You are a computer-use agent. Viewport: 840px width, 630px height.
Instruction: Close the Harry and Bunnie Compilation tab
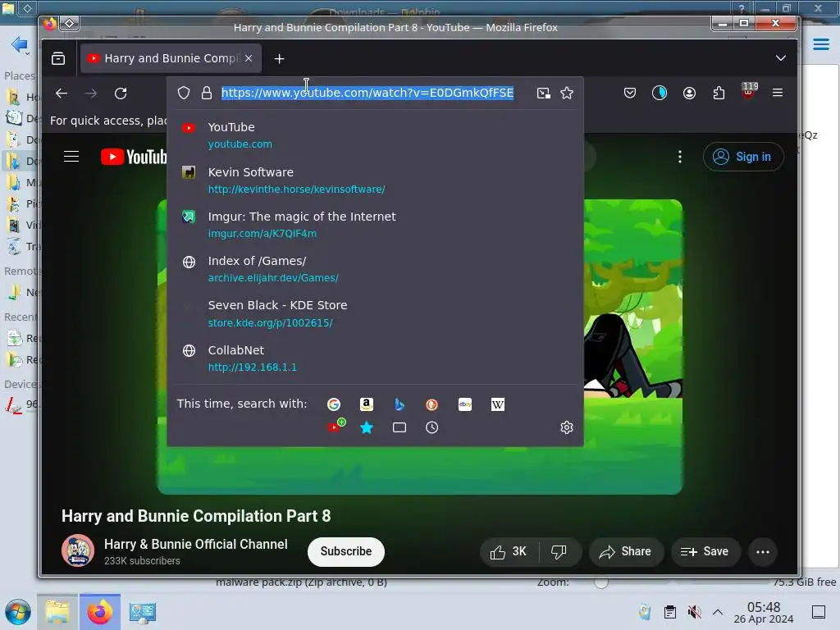(x=249, y=58)
